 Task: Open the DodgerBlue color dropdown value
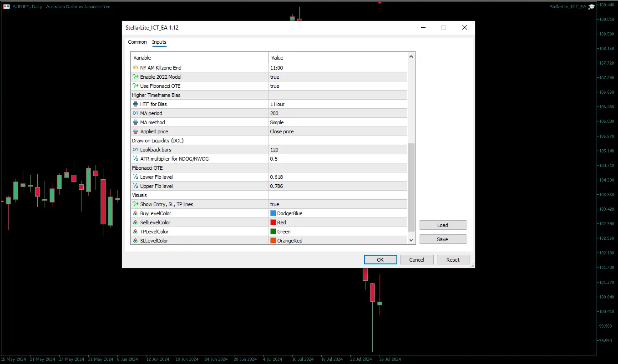338,213
